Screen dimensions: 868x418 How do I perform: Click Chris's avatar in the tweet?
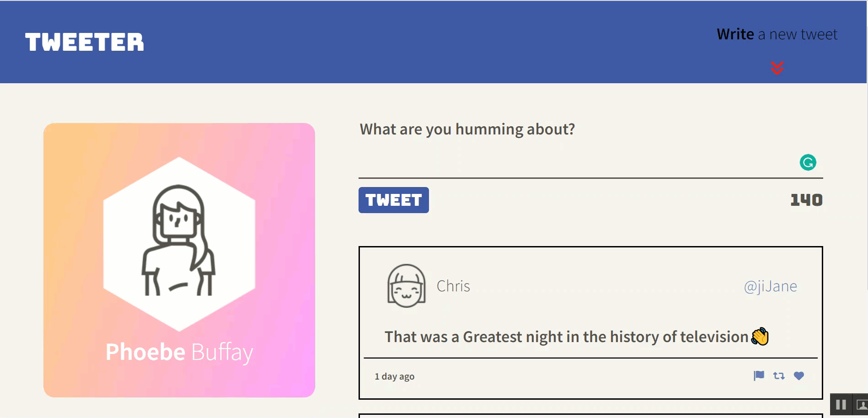click(x=407, y=286)
